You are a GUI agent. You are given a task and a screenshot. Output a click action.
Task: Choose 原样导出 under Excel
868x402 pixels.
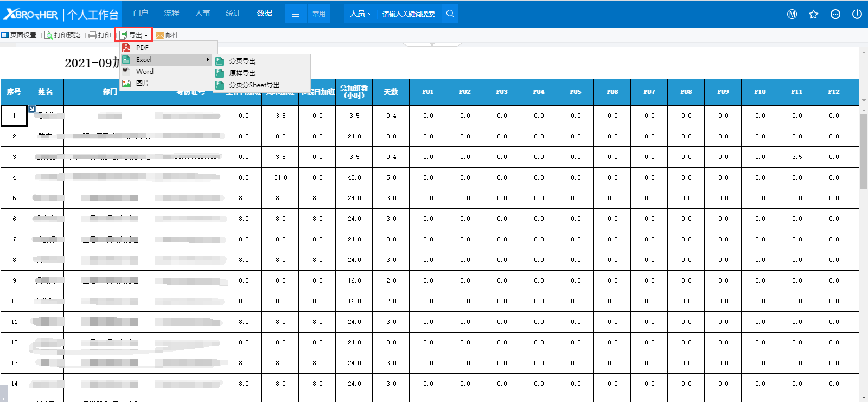[242, 73]
